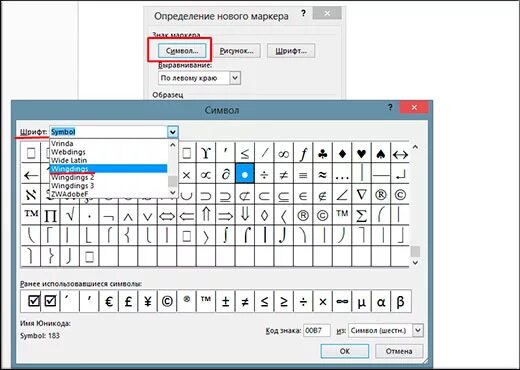Confirm with the OK button
The width and height of the screenshot is (520, 370).
click(345, 351)
